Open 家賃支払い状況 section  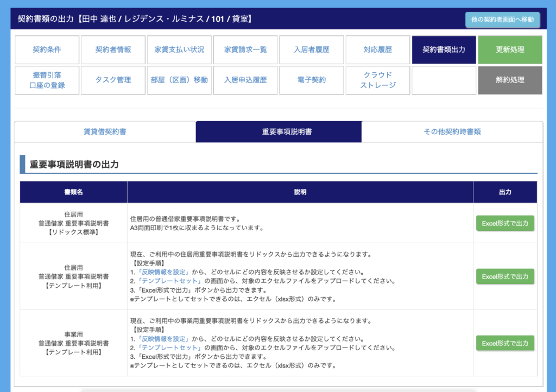pos(179,50)
